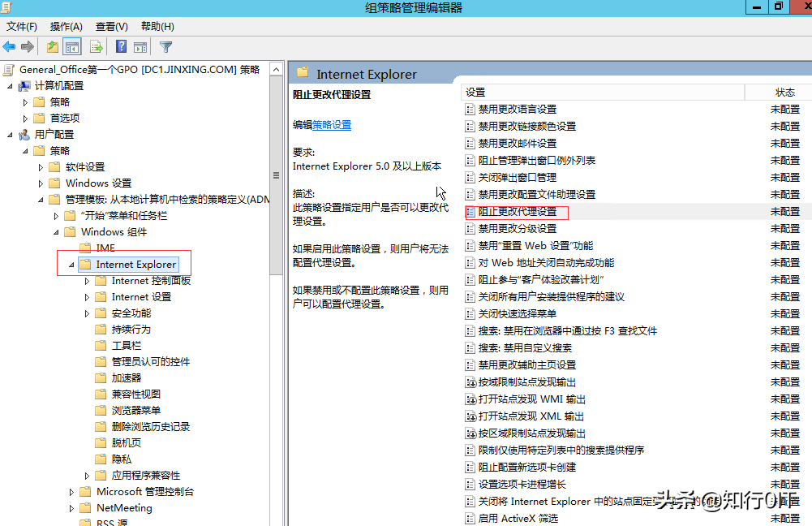Click the Back arrow in the toolbar

point(9,47)
